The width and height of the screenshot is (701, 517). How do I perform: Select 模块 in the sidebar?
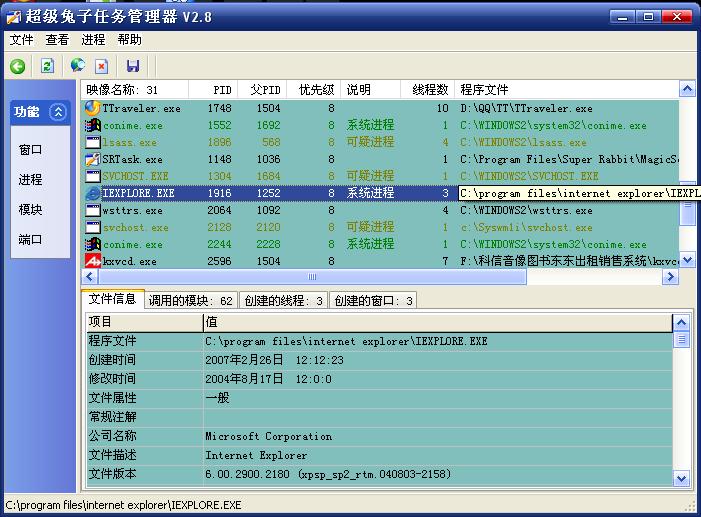coord(30,209)
